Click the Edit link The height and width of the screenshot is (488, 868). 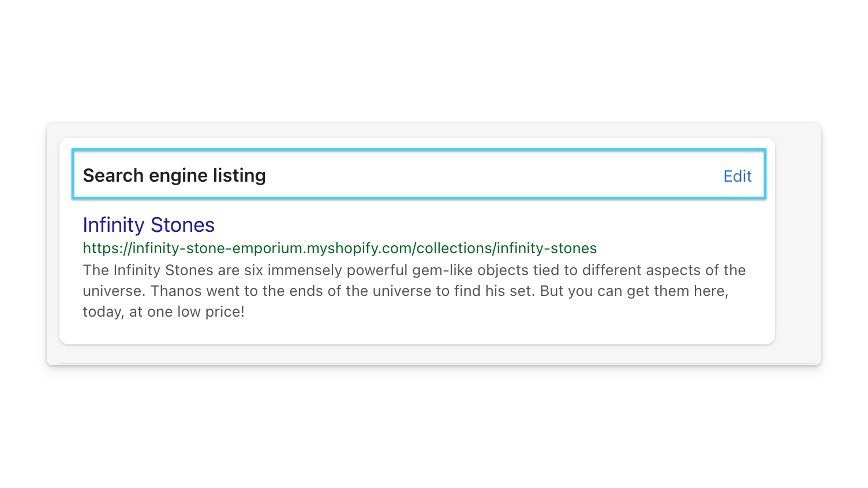(x=737, y=176)
